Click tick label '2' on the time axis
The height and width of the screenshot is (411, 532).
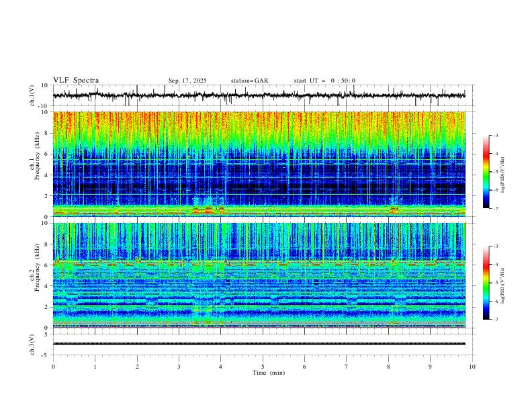click(137, 367)
